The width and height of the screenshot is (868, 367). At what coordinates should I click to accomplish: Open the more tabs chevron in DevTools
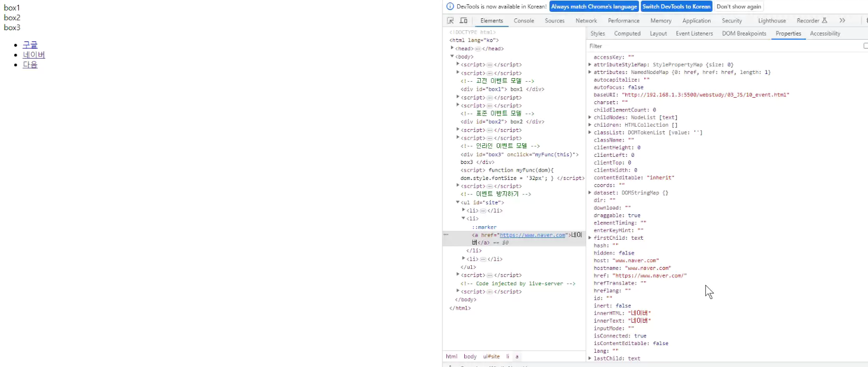click(x=843, y=21)
